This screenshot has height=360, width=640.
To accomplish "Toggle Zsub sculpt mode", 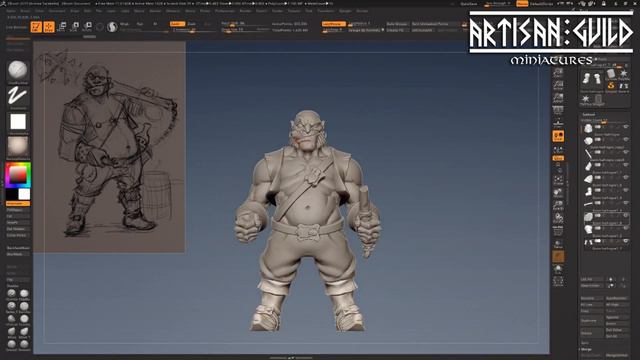I will click(x=191, y=24).
